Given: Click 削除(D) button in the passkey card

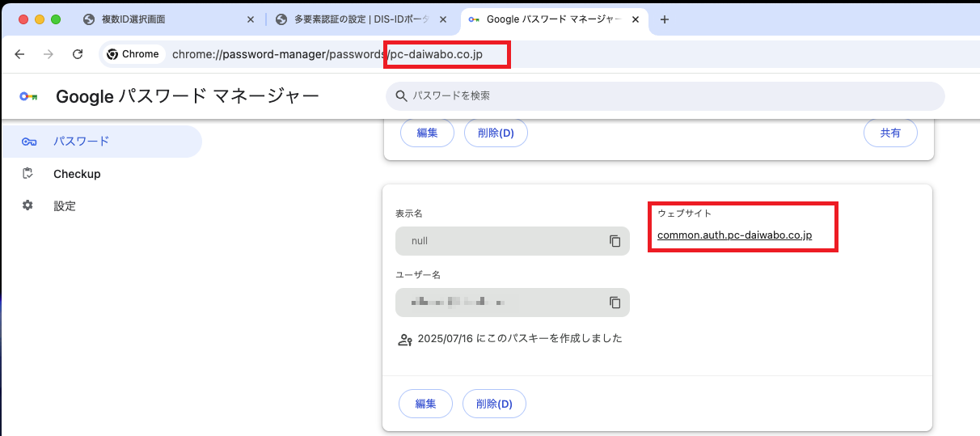Looking at the screenshot, I should tap(494, 403).
